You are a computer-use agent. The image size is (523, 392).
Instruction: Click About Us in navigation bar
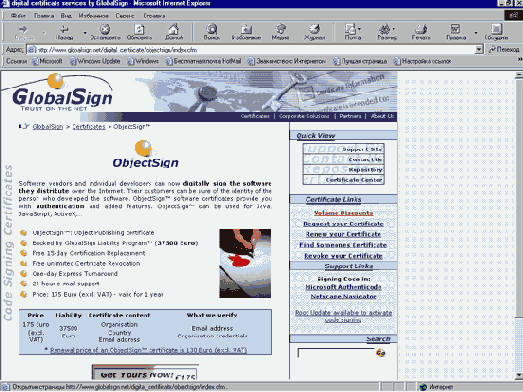tap(382, 116)
